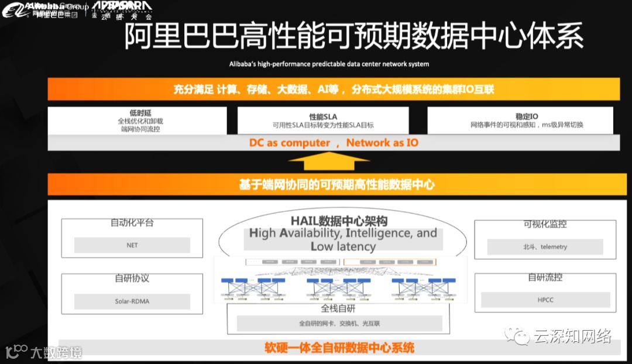Click the footer text 软硬一体全自研数据中心系统

(x=339, y=348)
